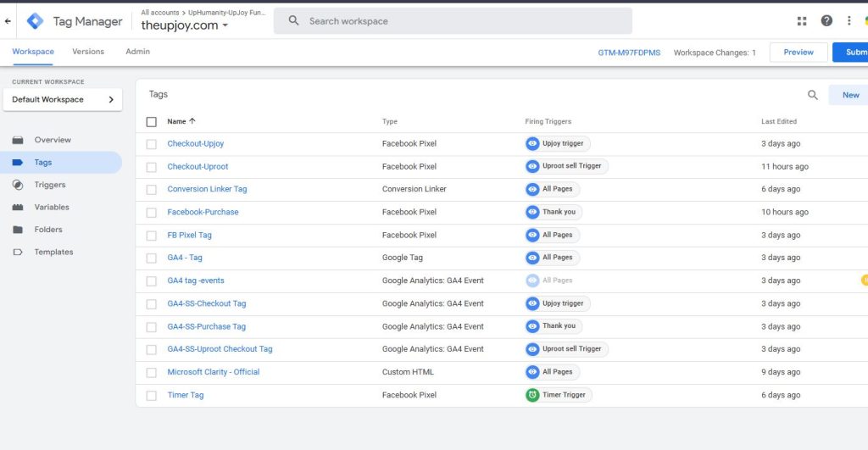Click the back arrow beside Tag Manager logo
The width and height of the screenshot is (868, 450).
click(8, 21)
